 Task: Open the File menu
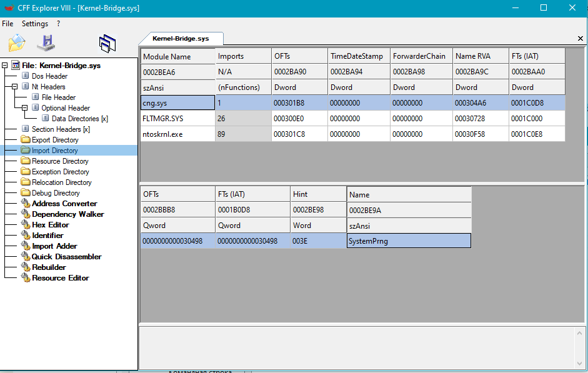click(x=7, y=24)
